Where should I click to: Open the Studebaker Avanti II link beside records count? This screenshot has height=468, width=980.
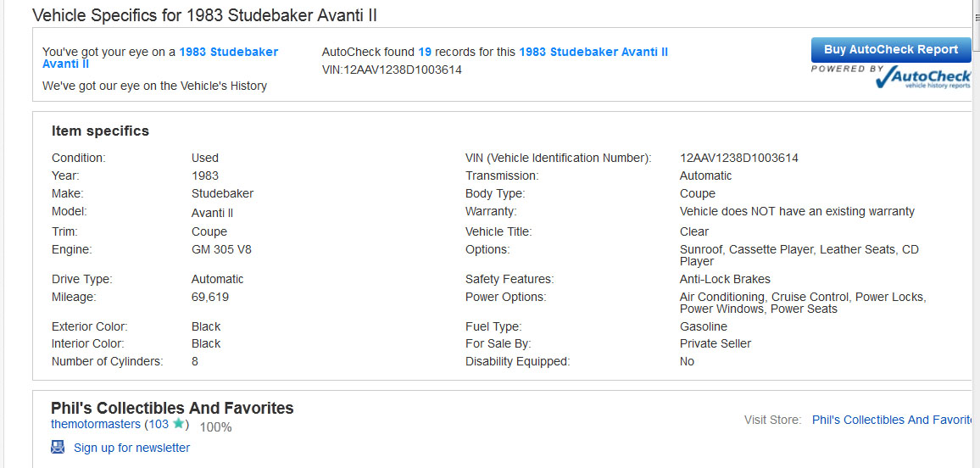593,52
